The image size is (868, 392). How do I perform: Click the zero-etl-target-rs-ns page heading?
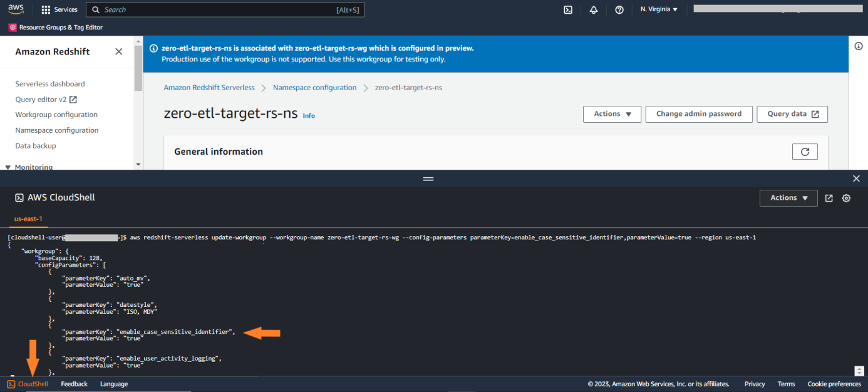click(x=231, y=114)
